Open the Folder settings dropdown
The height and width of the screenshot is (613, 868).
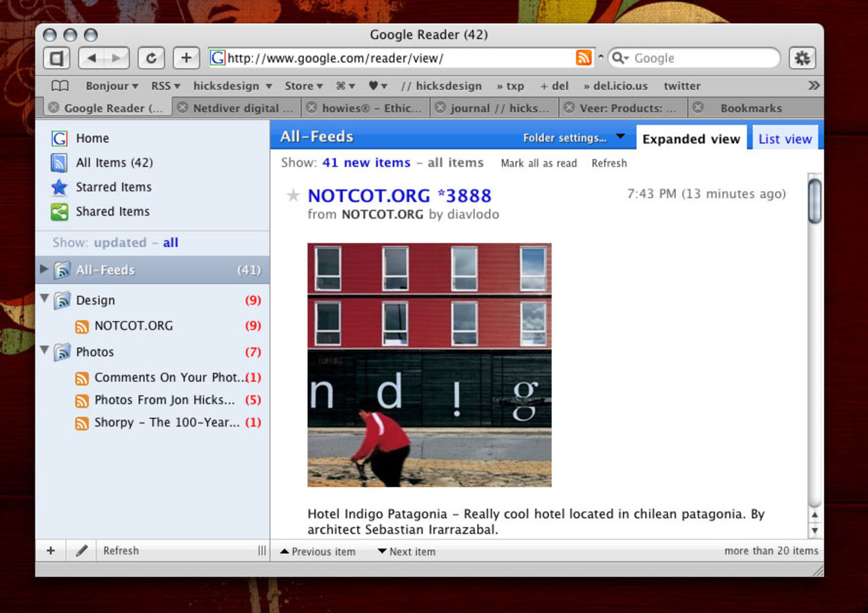(574, 137)
